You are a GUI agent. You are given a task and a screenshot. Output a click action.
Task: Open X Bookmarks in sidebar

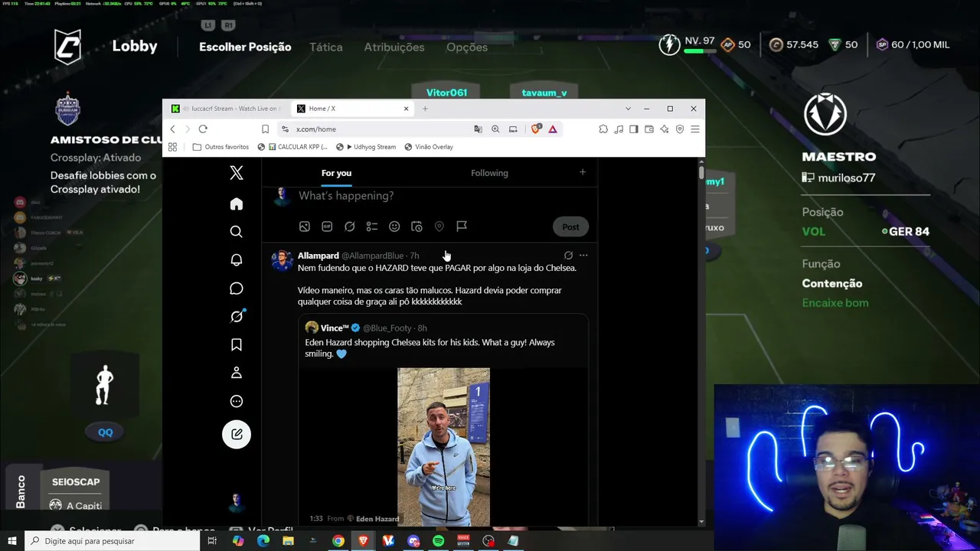point(237,344)
